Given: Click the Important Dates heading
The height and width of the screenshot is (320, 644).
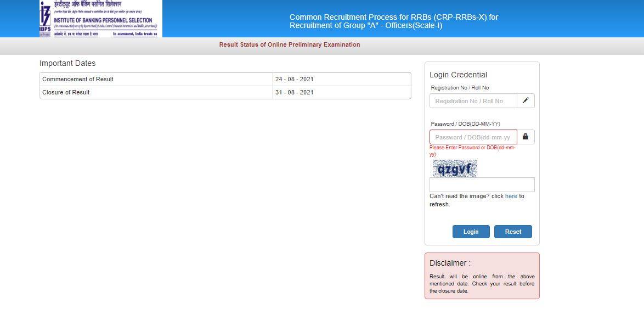Looking at the screenshot, I should point(67,63).
